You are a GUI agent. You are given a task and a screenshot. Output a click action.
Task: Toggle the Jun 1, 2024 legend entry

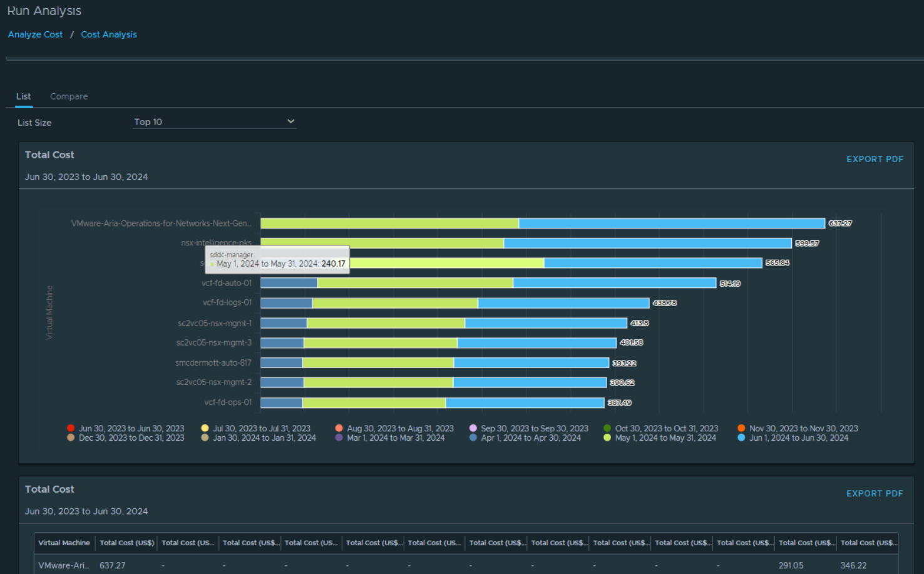pyautogui.click(x=741, y=438)
